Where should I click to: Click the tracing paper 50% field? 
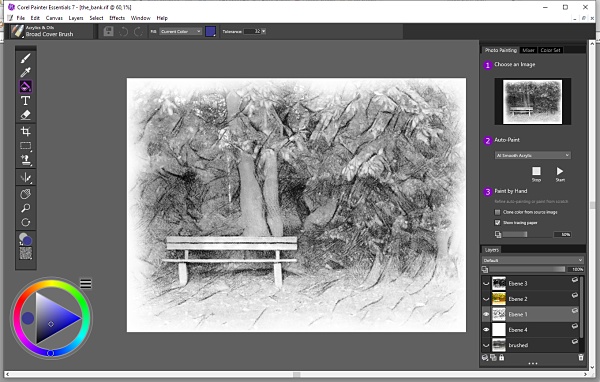(562, 234)
